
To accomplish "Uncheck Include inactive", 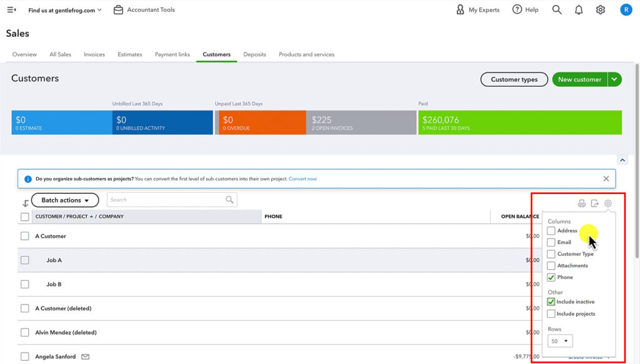I will [551, 302].
